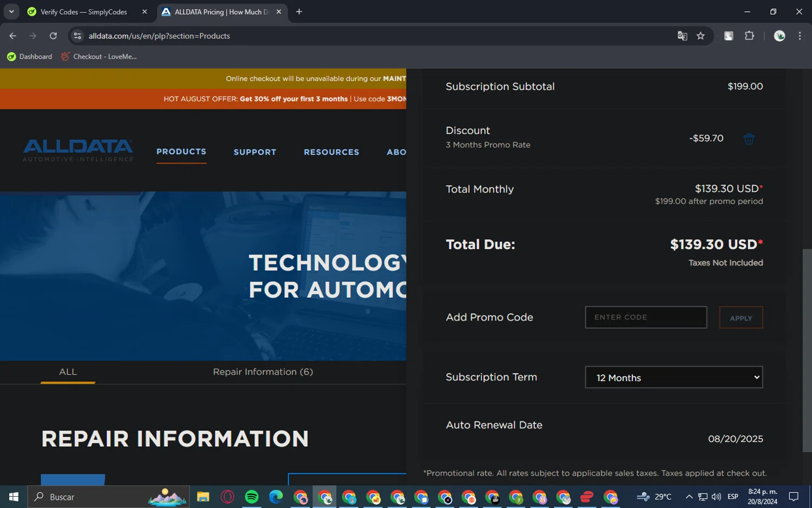Click the ALLDATA logo
Screen dimensions: 812x508
[x=78, y=150]
